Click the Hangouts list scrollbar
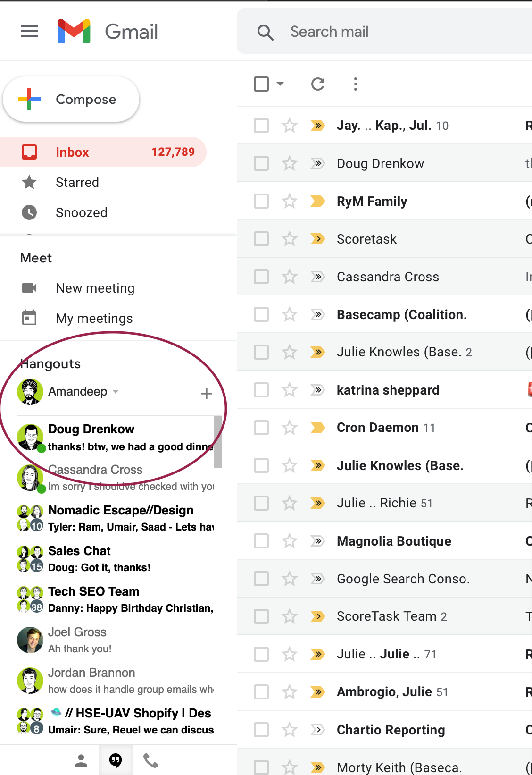This screenshot has width=532, height=775. pyautogui.click(x=217, y=442)
